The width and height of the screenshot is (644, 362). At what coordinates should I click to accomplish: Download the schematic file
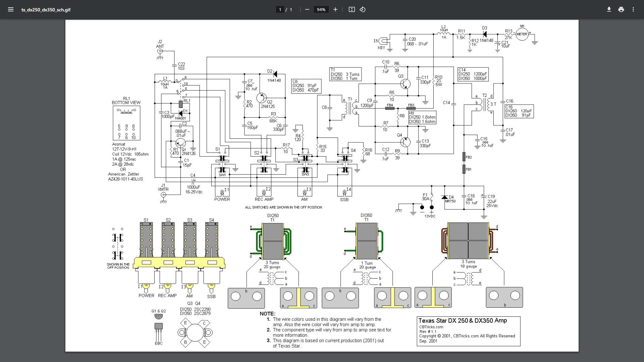coord(609,9)
